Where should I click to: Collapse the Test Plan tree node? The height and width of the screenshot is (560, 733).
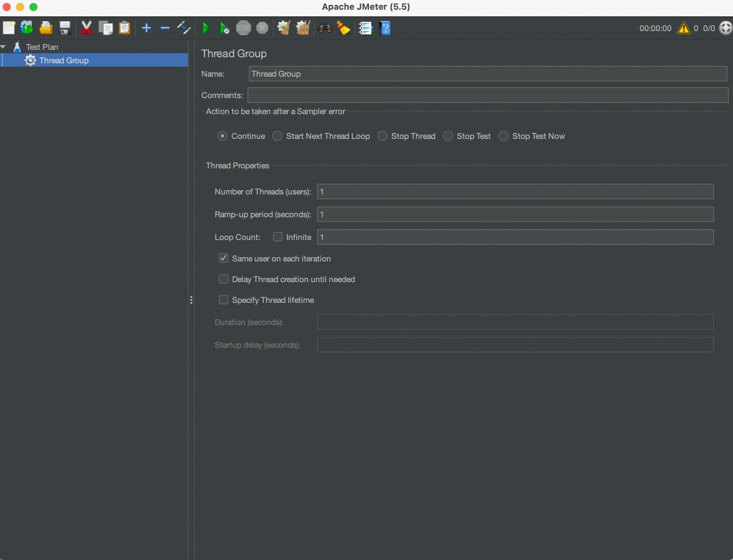click(x=4, y=46)
